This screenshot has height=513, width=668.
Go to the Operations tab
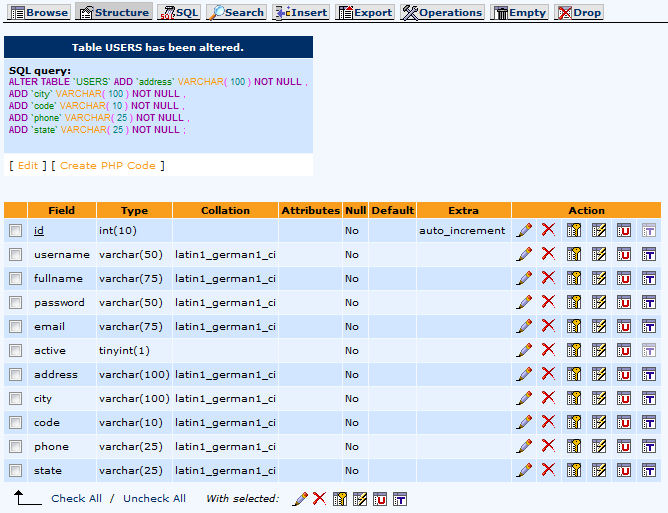click(441, 12)
